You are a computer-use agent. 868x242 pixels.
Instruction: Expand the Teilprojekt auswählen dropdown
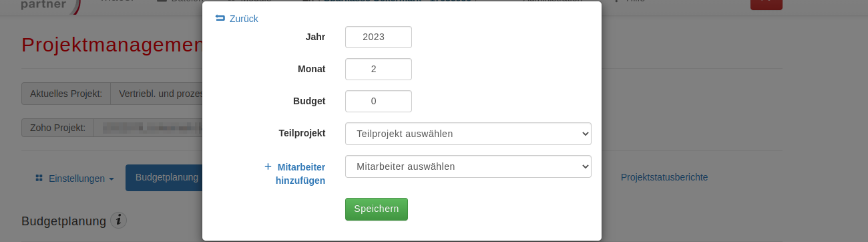pyautogui.click(x=468, y=134)
